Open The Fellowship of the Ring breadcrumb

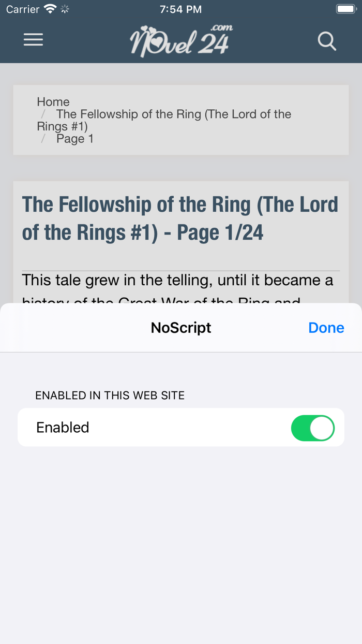point(173,114)
